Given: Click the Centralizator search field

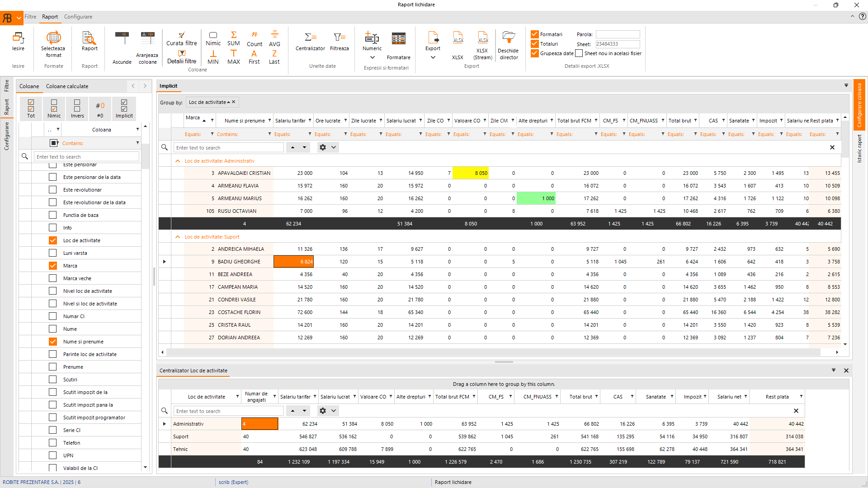Looking at the screenshot, I should click(x=228, y=411).
